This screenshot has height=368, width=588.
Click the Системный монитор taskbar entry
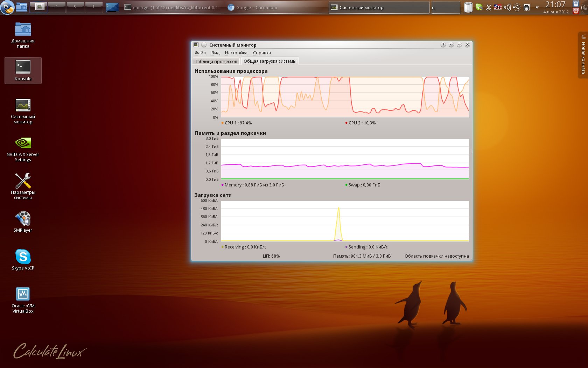tap(379, 7)
